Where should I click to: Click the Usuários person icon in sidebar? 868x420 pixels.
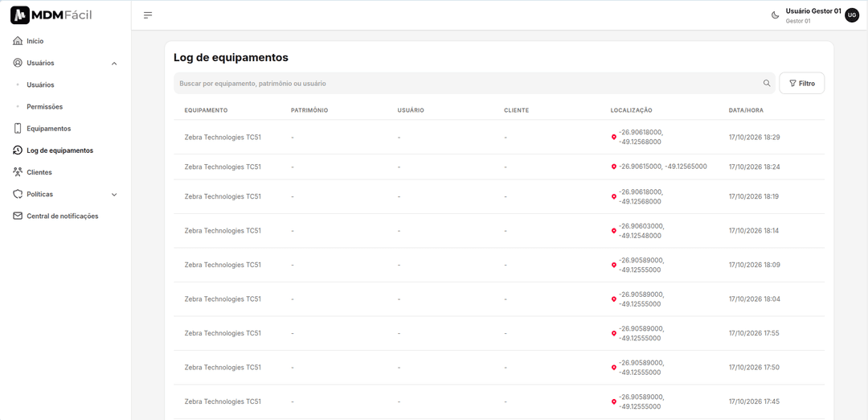click(18, 63)
